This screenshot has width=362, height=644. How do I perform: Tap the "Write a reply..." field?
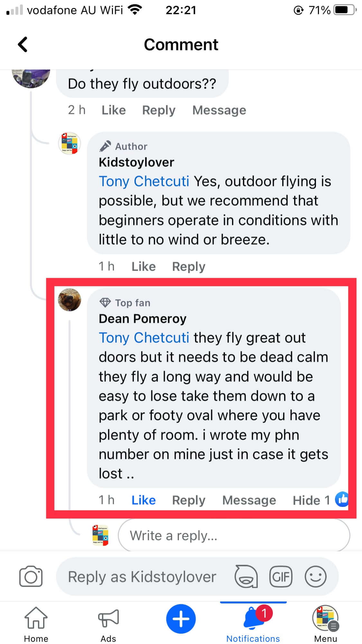coord(234,536)
